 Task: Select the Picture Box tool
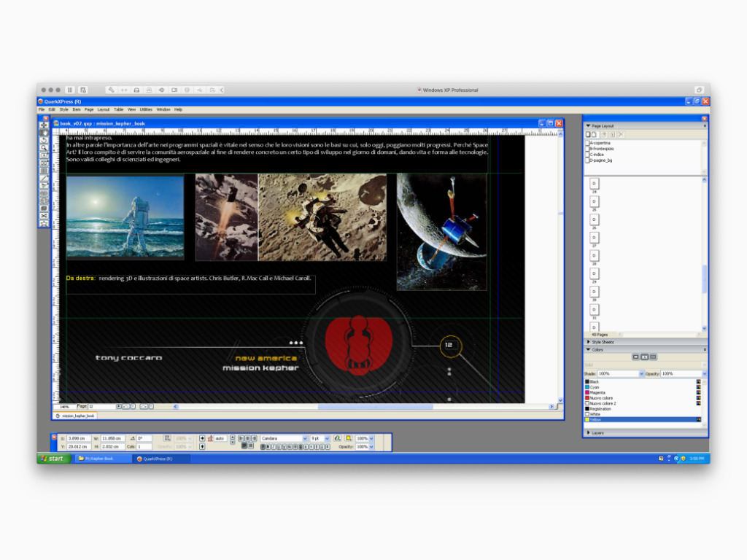44,163
